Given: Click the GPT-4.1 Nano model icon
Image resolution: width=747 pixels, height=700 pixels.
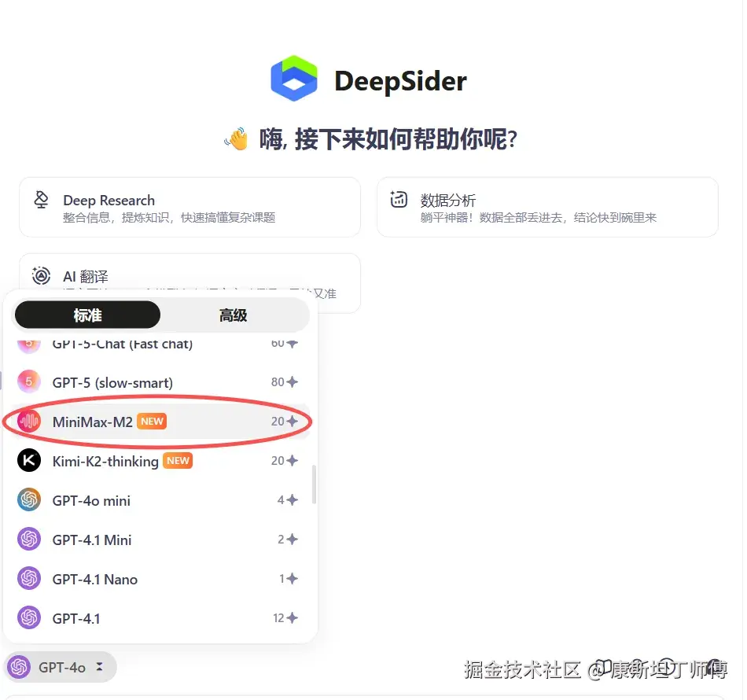Looking at the screenshot, I should (x=28, y=579).
